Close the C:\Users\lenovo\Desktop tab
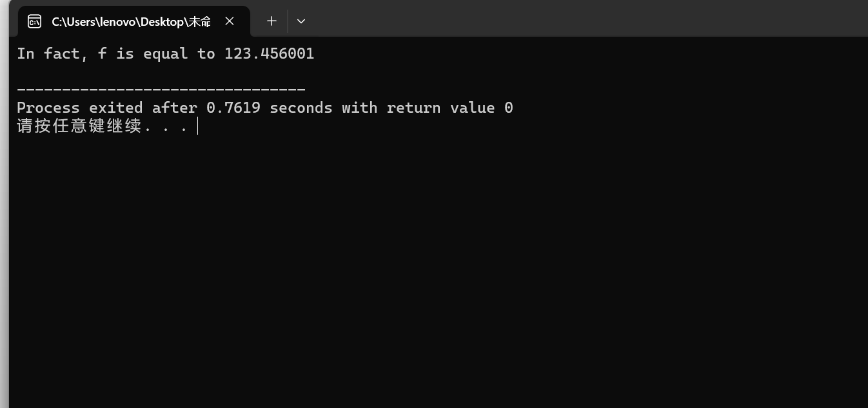This screenshot has height=408, width=868. click(230, 21)
